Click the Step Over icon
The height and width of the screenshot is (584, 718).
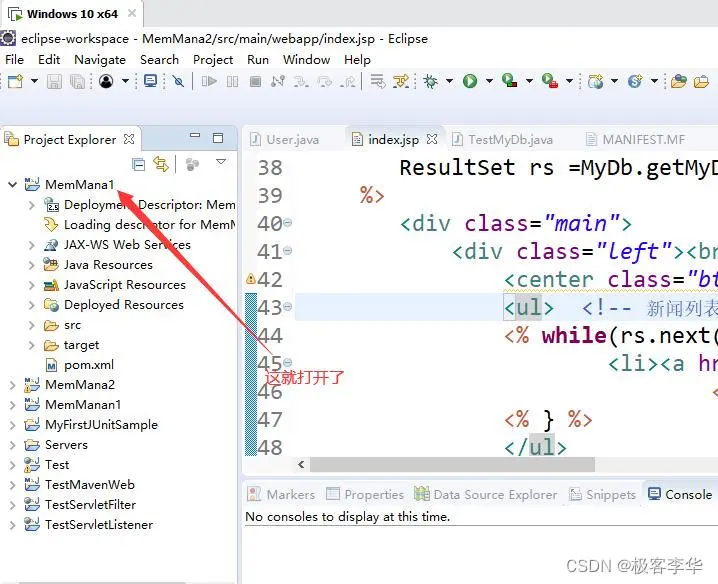325,82
